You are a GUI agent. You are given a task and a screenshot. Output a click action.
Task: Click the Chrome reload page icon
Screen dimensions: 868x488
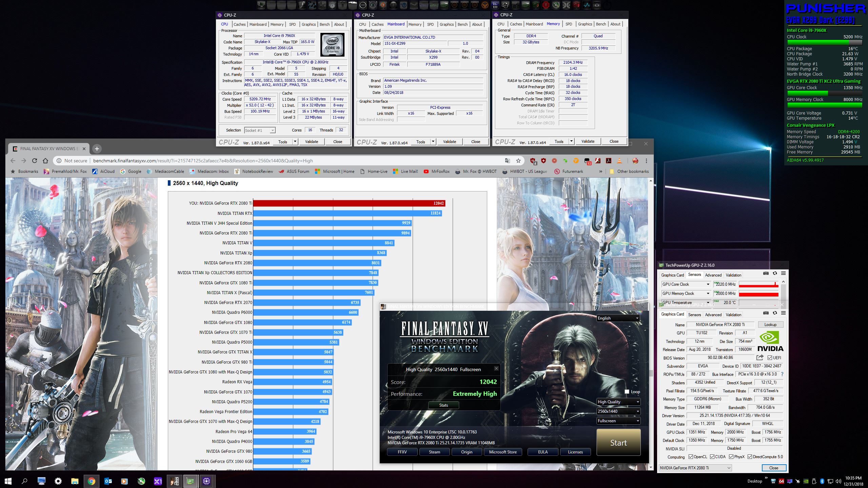point(35,161)
